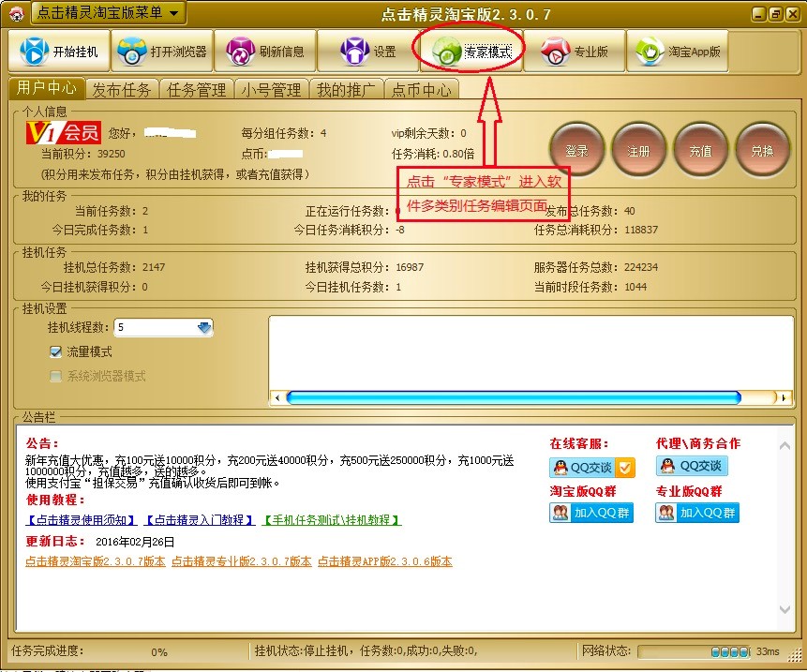807x672 pixels.
Task: Switch to the 小号管理 tab
Action: point(271,90)
